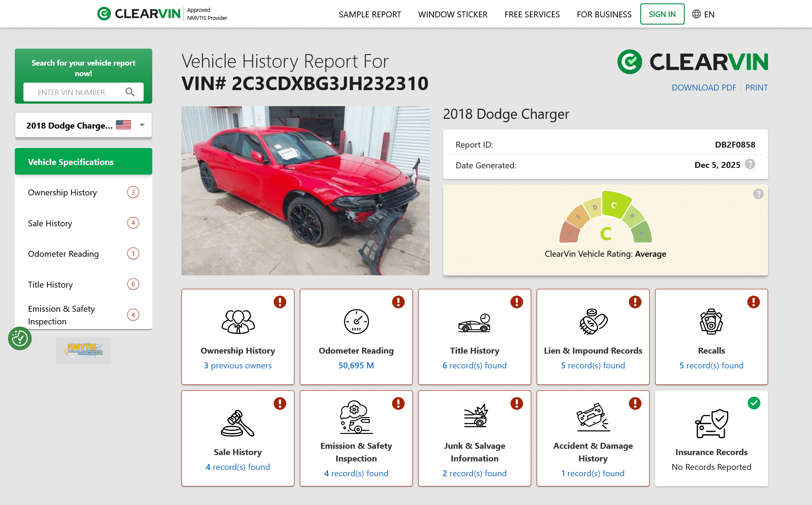Screen dimensions: 812x505
Task: Click the Enter VIN Number input field
Action: (71, 92)
